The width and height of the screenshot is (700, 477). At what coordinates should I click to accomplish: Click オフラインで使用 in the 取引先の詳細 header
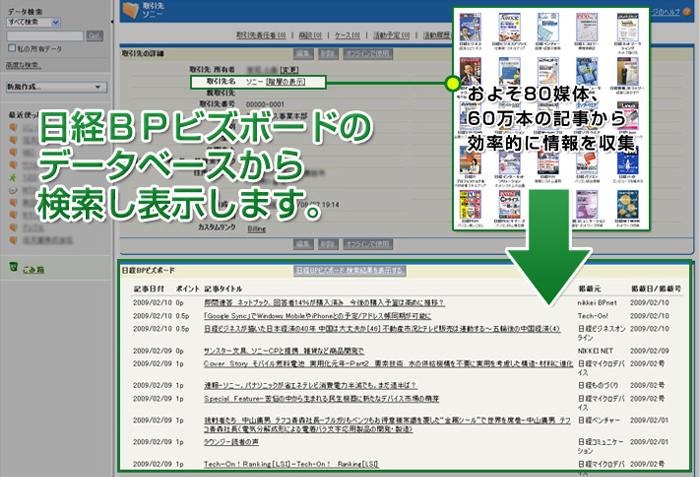point(368,54)
